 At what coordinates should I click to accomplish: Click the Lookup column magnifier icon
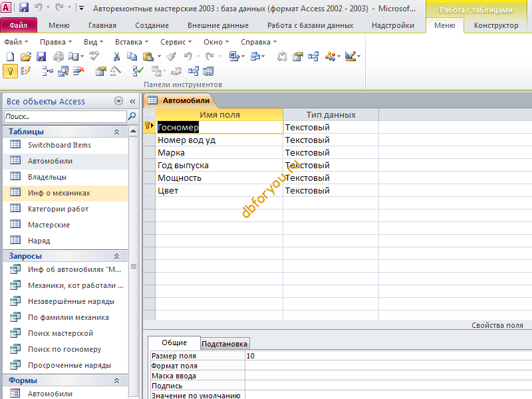tap(63, 71)
